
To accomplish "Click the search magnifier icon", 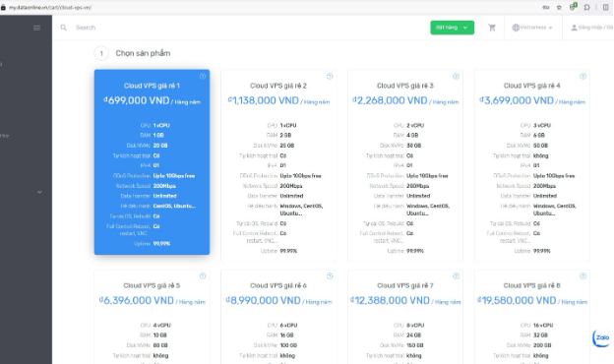I will point(63,28).
